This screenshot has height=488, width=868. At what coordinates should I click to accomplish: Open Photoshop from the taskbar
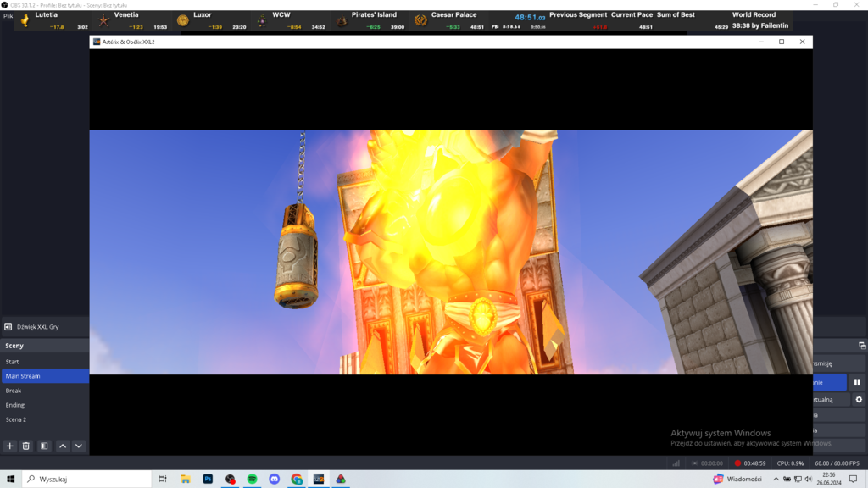pyautogui.click(x=208, y=480)
